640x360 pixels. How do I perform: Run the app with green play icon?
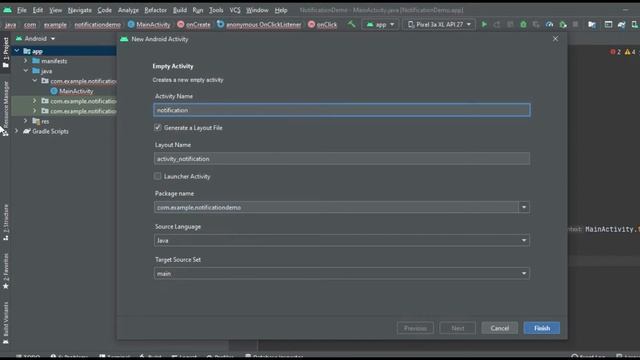[484, 24]
